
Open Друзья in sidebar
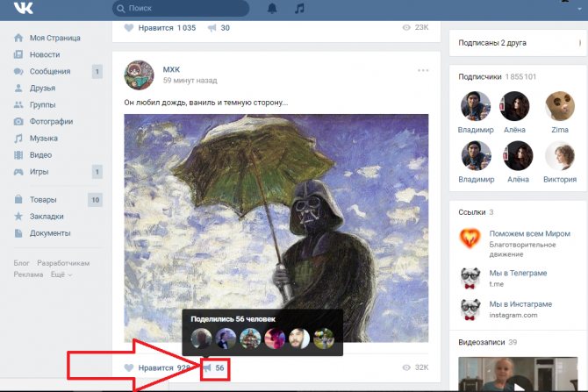click(42, 88)
